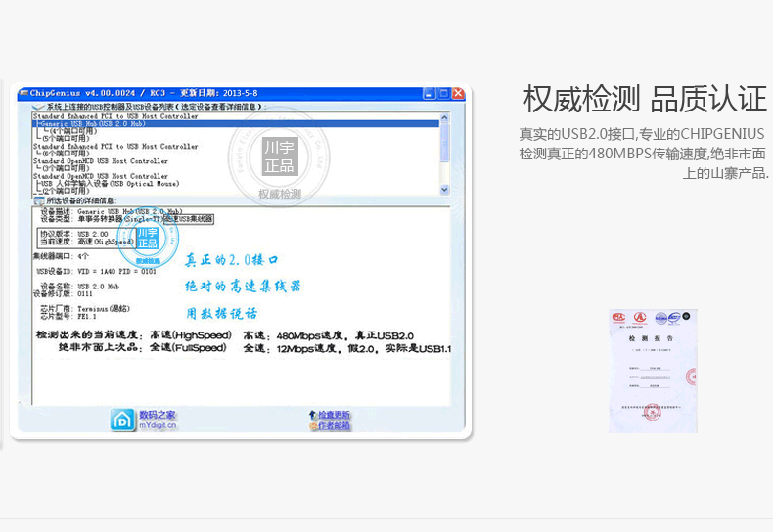
Task: Minimize the ChipGenius window
Action: (x=429, y=93)
